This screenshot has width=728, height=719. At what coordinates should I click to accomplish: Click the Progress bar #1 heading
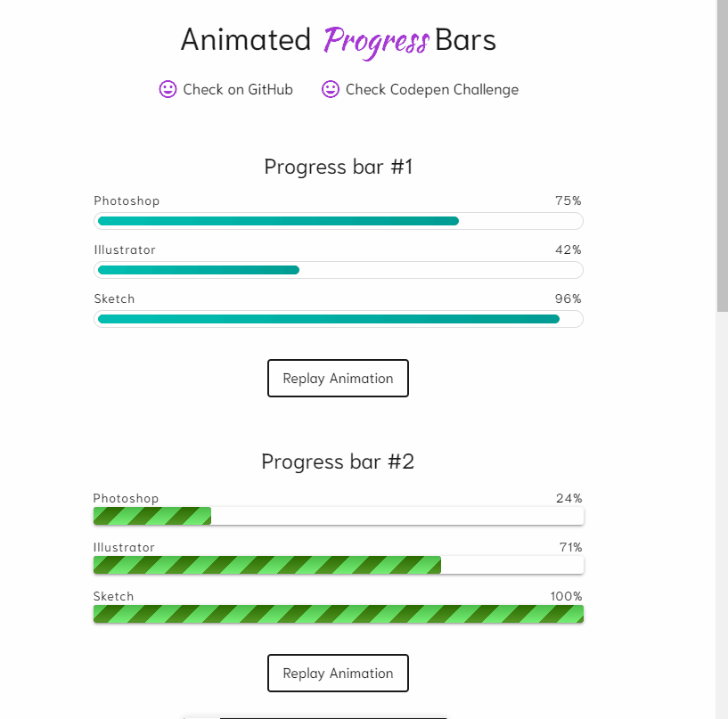[339, 167]
